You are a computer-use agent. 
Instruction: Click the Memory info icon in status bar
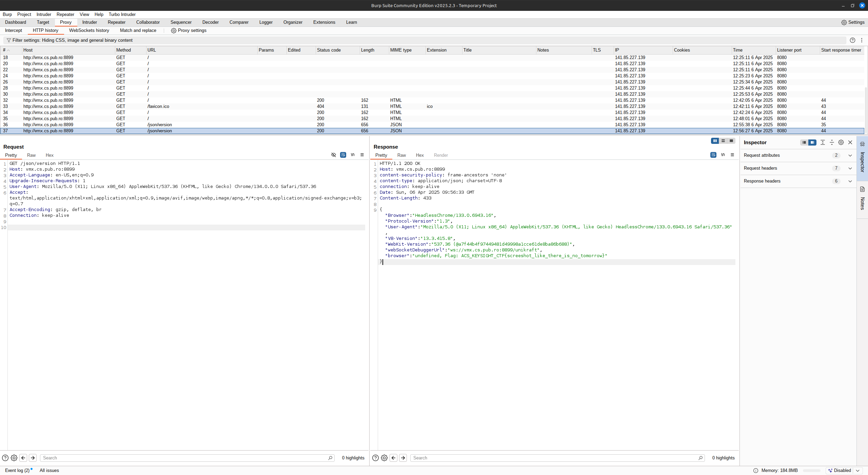tap(756, 471)
